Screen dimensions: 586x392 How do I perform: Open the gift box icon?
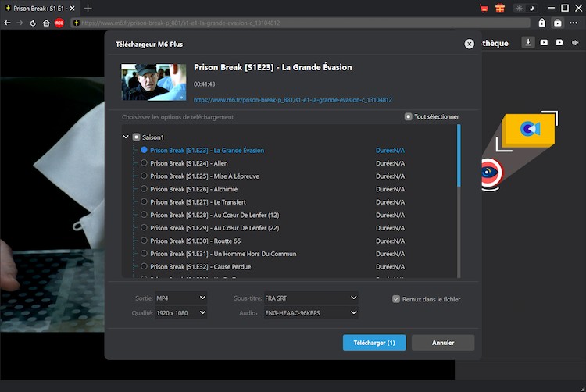500,9
